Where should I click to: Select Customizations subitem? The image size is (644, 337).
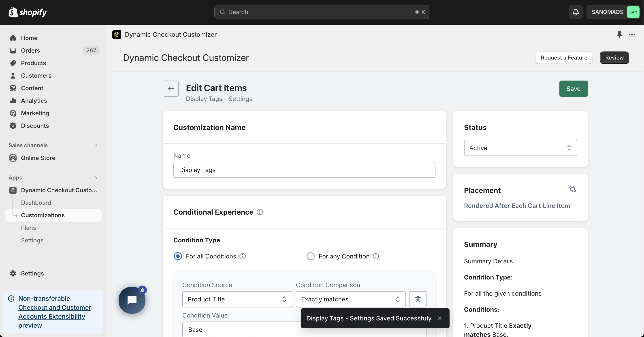pyautogui.click(x=53, y=215)
